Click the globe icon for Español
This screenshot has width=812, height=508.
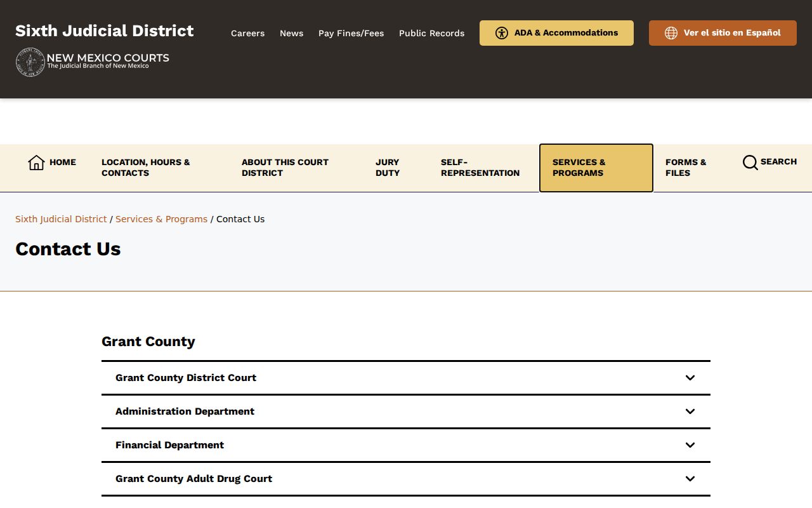pyautogui.click(x=671, y=33)
